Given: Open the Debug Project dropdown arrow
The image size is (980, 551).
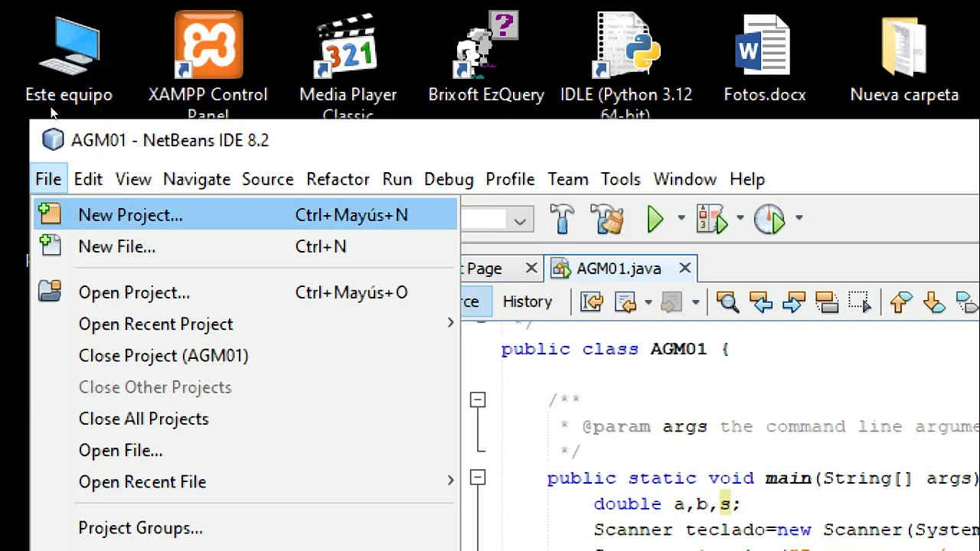Looking at the screenshot, I should pyautogui.click(x=740, y=219).
